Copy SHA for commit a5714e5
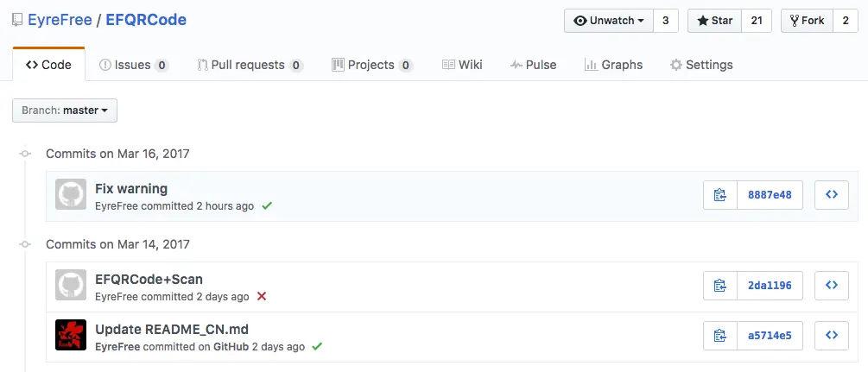This screenshot has width=868, height=372. [x=720, y=335]
